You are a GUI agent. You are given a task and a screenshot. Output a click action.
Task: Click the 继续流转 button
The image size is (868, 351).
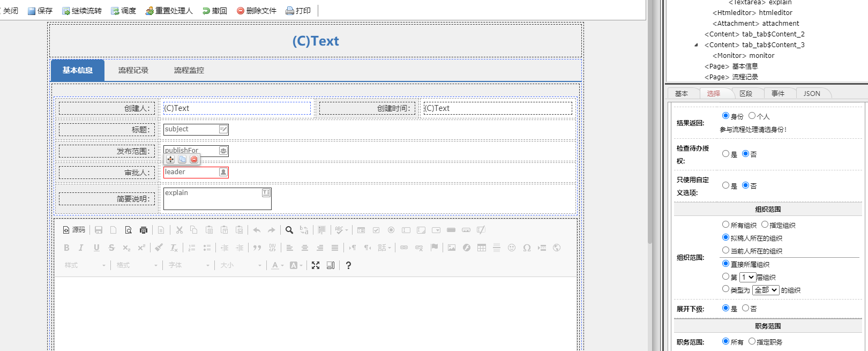click(x=82, y=11)
